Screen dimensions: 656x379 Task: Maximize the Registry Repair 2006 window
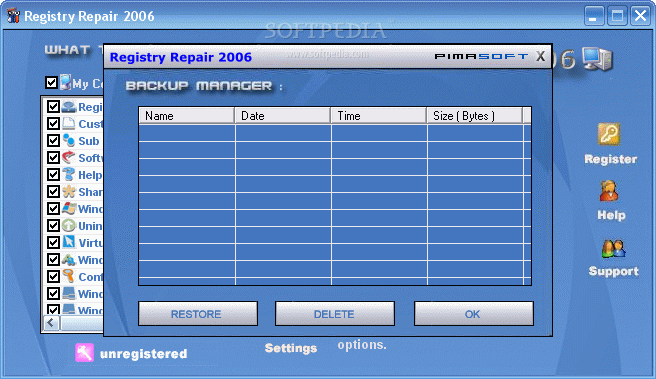coord(617,16)
